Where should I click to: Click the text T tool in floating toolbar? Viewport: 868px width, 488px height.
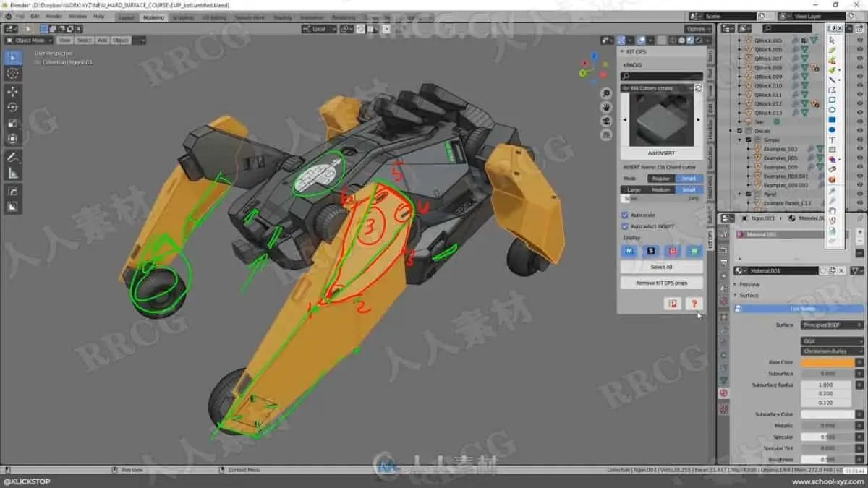click(x=833, y=140)
